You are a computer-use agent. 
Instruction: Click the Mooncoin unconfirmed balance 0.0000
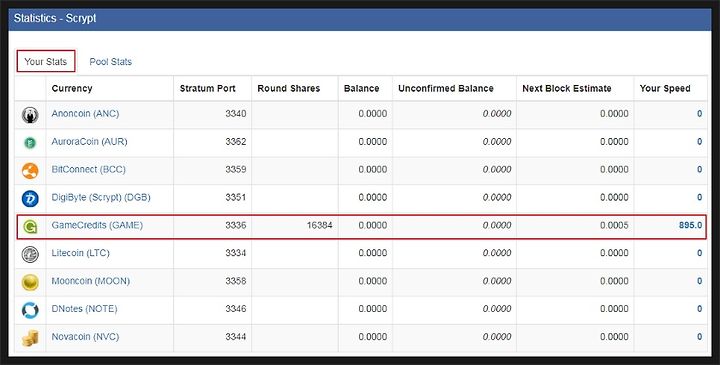497,281
